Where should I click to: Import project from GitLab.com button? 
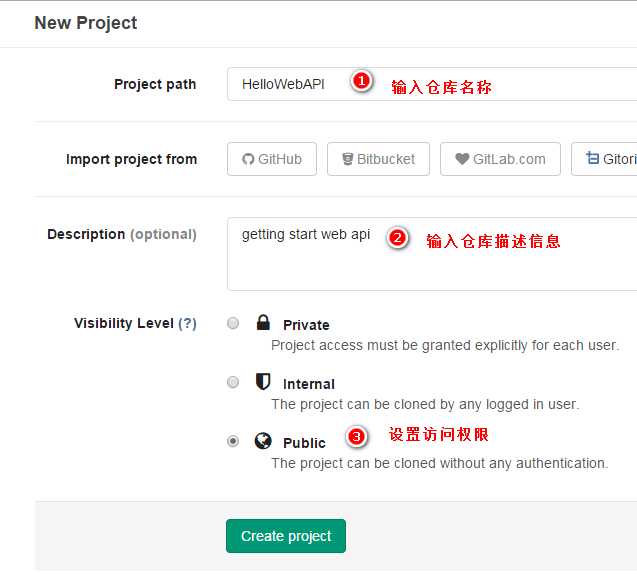tap(500, 159)
